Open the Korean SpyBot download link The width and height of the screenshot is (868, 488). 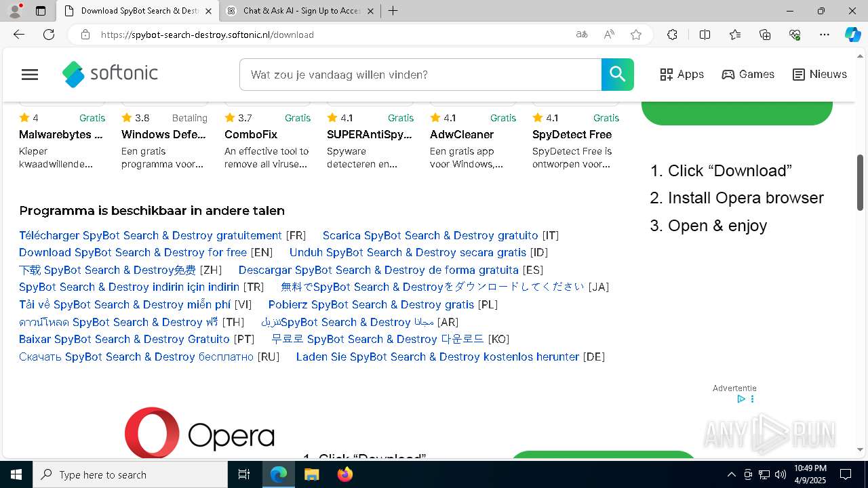coord(378,339)
